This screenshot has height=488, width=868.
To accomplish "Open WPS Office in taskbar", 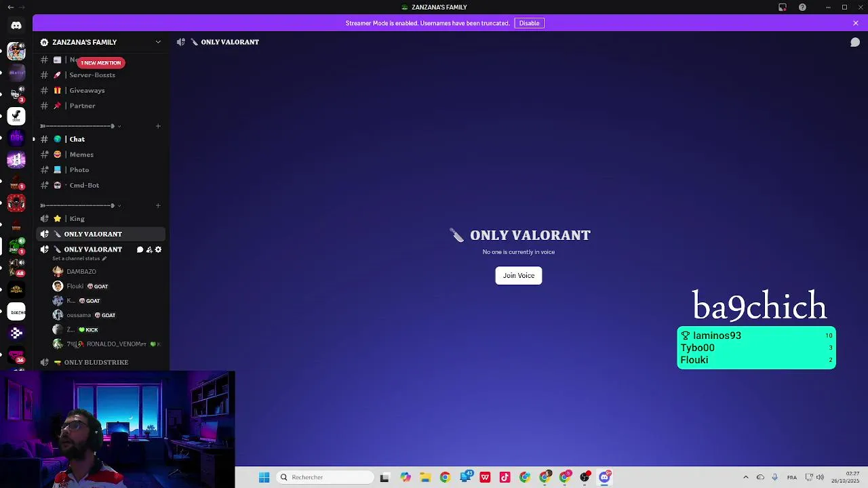I will click(x=485, y=477).
